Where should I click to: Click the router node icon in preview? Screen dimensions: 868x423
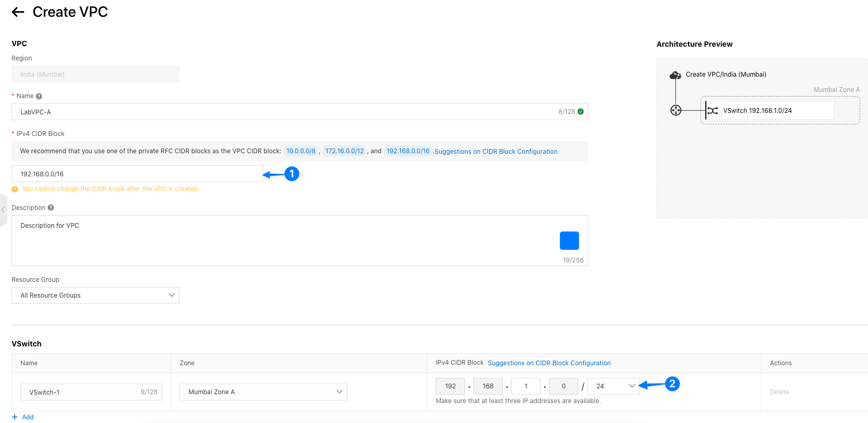tap(676, 110)
